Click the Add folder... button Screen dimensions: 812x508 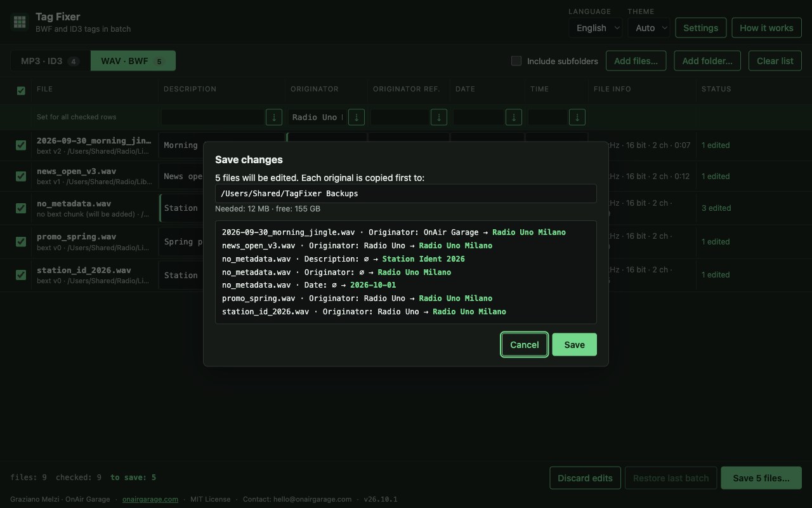coord(707,61)
